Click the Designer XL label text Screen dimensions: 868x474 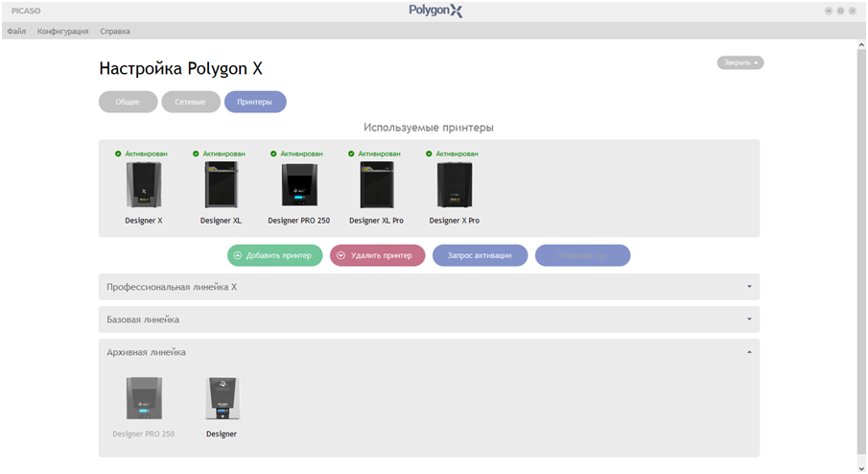point(221,221)
